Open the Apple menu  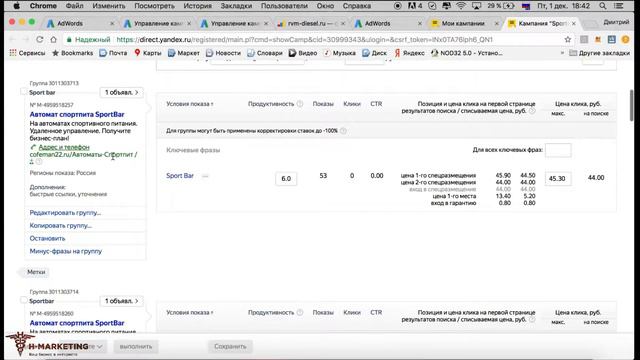[x=16, y=6]
